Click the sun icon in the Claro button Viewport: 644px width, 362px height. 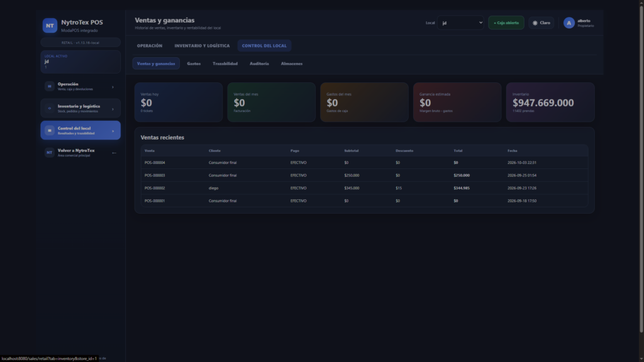(x=535, y=23)
